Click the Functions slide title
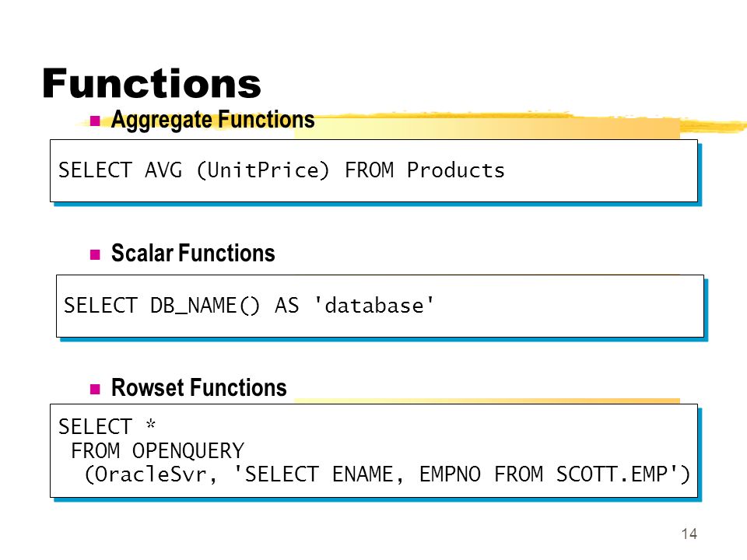Image resolution: width=747 pixels, height=560 pixels. coord(152,83)
